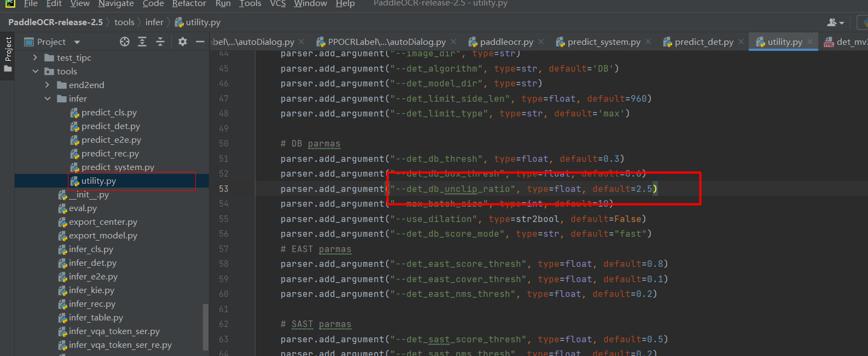Expand the end2end folder
Image resolution: width=868 pixels, height=356 pixels.
pyautogui.click(x=47, y=85)
